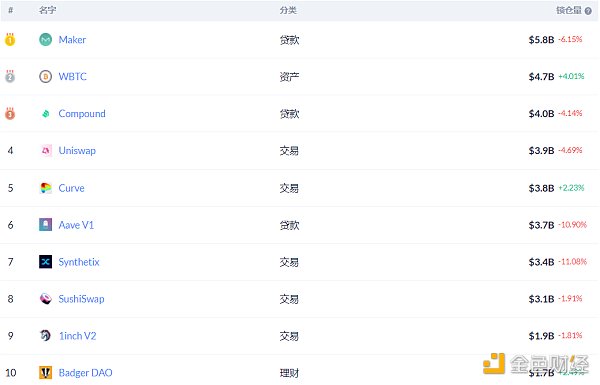This screenshot has width=600, height=385.
Task: Click the gold first-place medal icon
Action: (x=10, y=39)
